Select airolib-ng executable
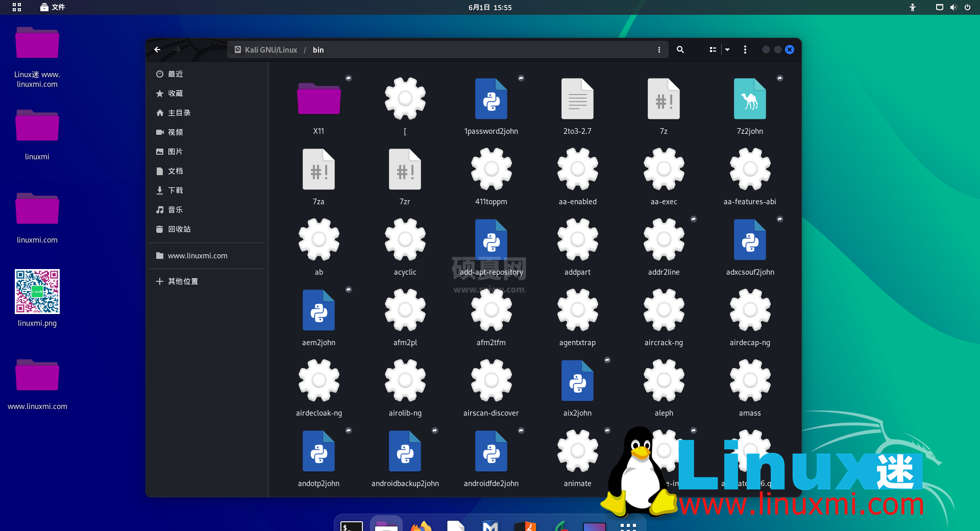This screenshot has height=531, width=980. pos(405,388)
